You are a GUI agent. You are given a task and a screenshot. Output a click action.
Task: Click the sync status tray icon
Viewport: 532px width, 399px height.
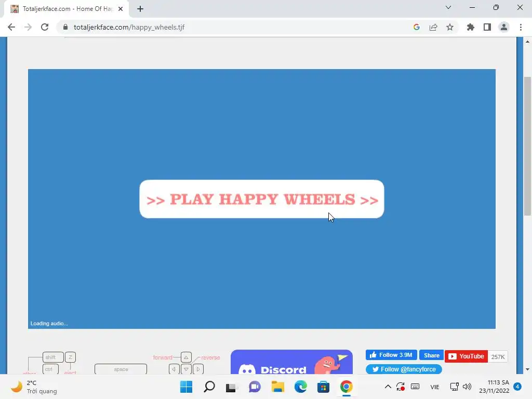(x=401, y=387)
